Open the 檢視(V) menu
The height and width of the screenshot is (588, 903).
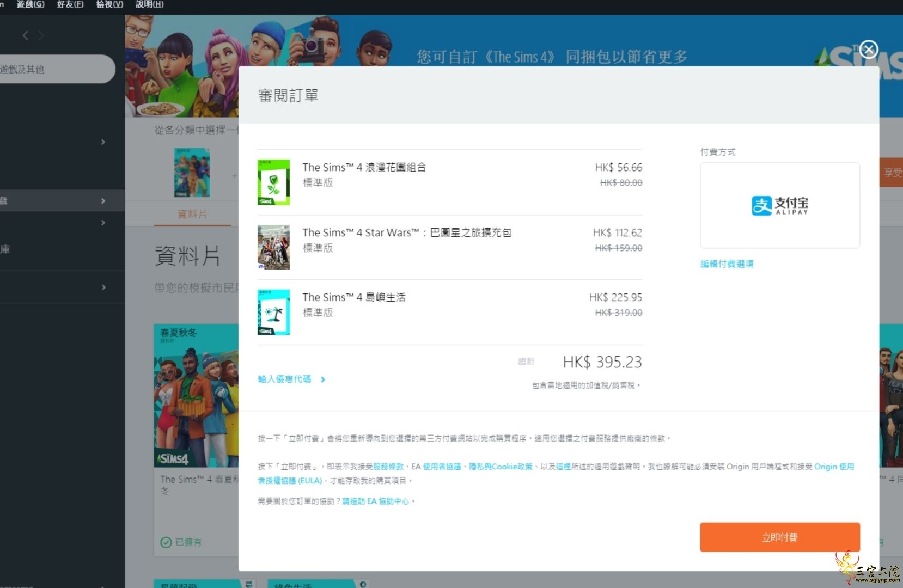coord(109,4)
